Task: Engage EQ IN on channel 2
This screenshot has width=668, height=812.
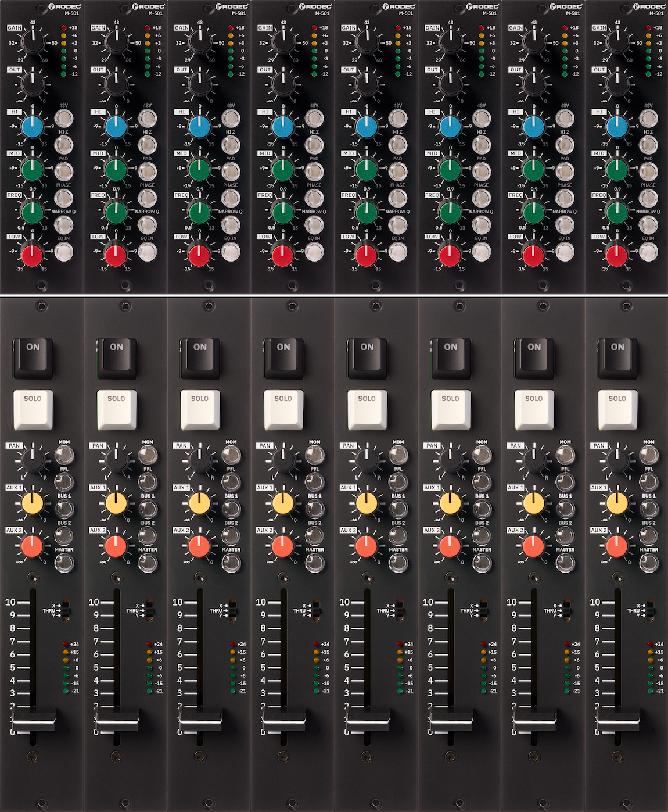Action: 148,251
